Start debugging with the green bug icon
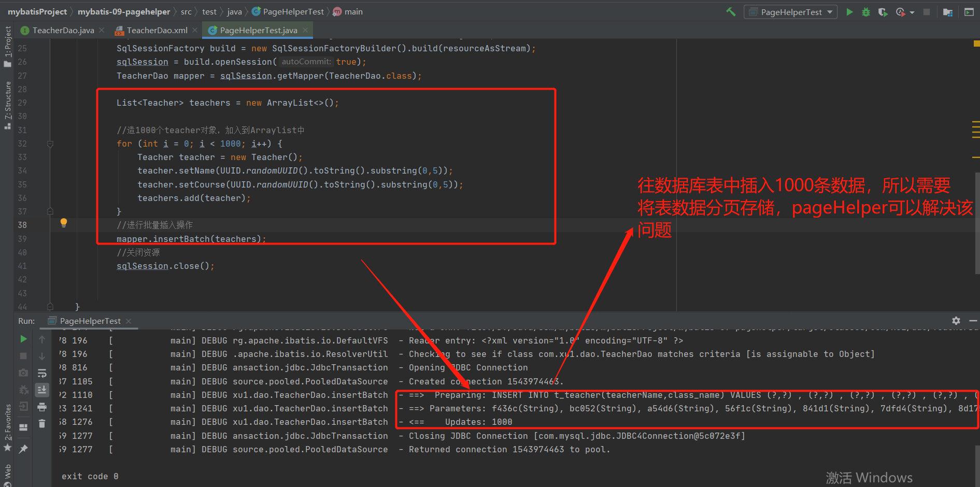This screenshot has height=487, width=980. click(x=865, y=12)
